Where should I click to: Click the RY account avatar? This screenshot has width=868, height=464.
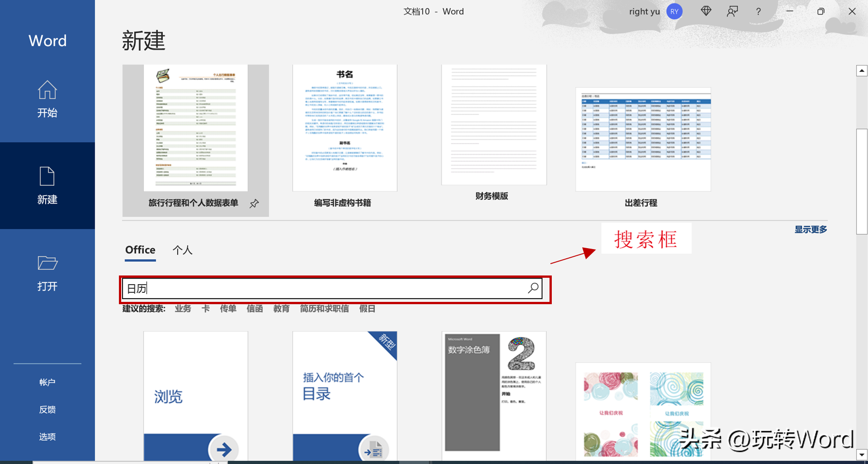click(x=674, y=11)
